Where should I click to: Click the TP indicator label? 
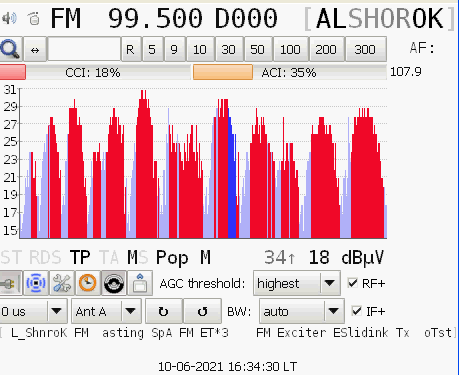coord(80,257)
